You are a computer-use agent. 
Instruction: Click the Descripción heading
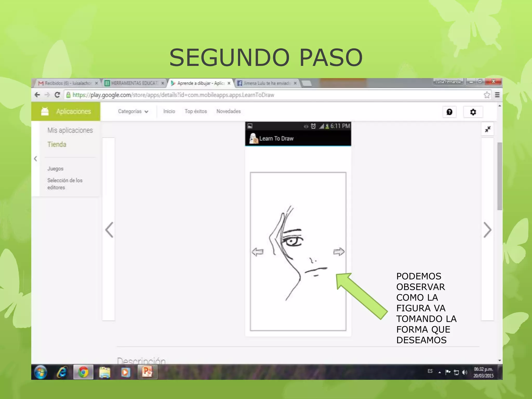pyautogui.click(x=141, y=361)
